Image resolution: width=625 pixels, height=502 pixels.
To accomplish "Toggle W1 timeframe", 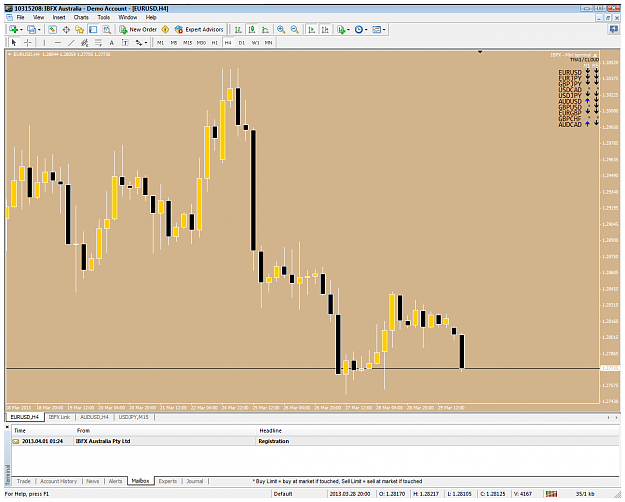I will 256,43.
